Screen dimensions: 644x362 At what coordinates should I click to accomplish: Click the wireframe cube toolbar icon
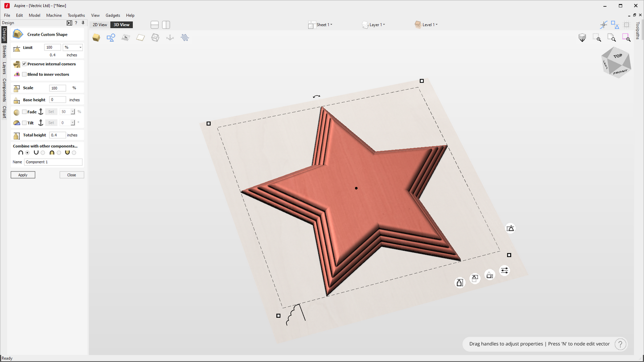(x=155, y=38)
